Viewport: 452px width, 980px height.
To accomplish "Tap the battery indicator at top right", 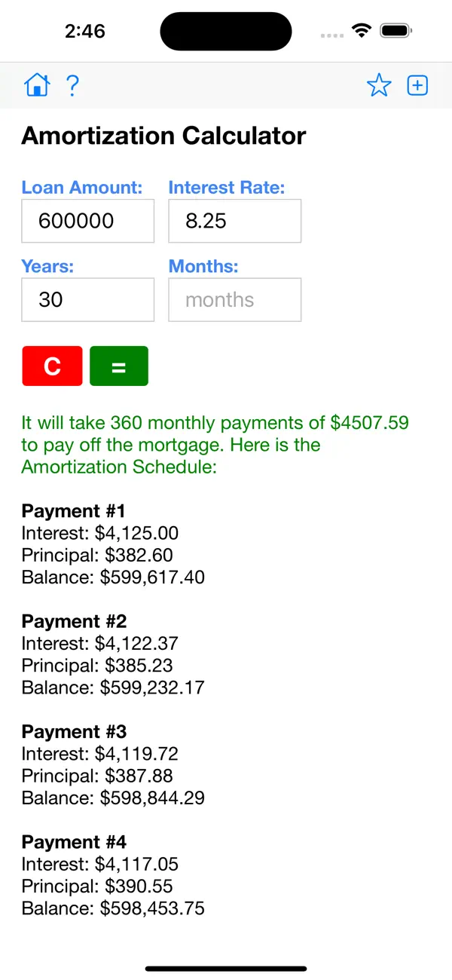I will [x=395, y=30].
